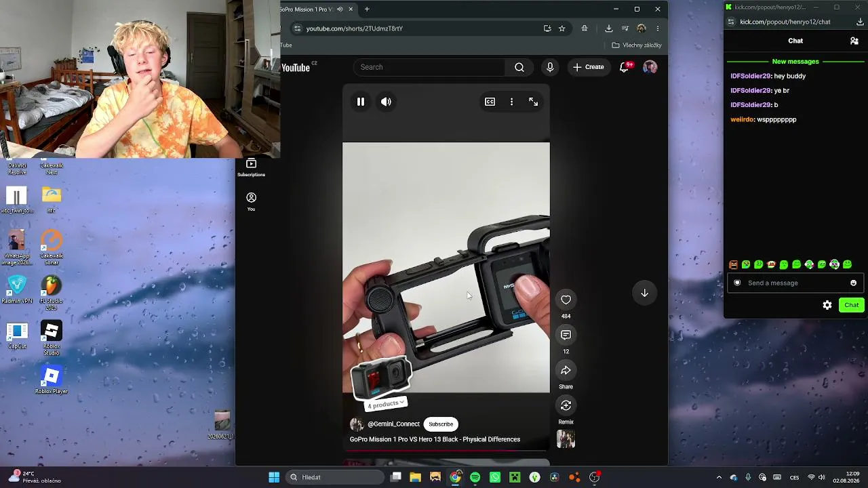Viewport: 868px width, 488px height.
Task: Click the taskbar Hledat search box
Action: pos(335,477)
